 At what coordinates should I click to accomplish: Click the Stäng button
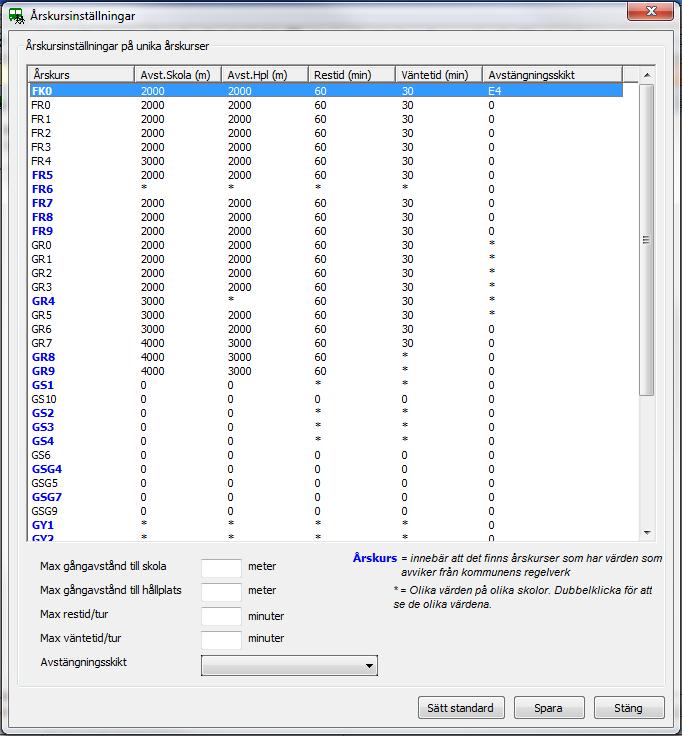pyautogui.click(x=629, y=708)
